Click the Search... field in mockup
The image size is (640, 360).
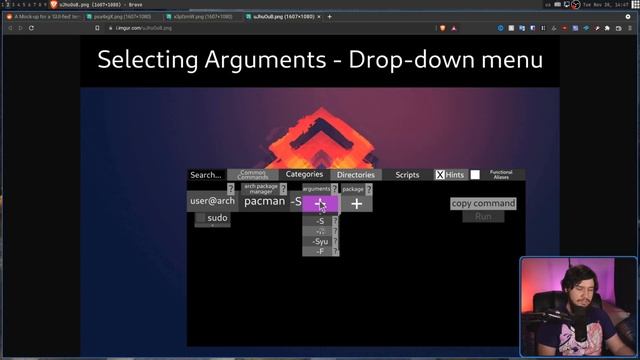coord(206,175)
